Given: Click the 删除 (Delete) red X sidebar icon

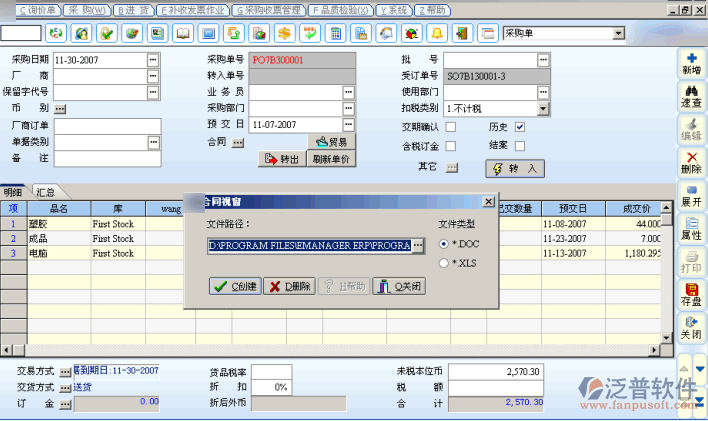Looking at the screenshot, I should [690, 162].
